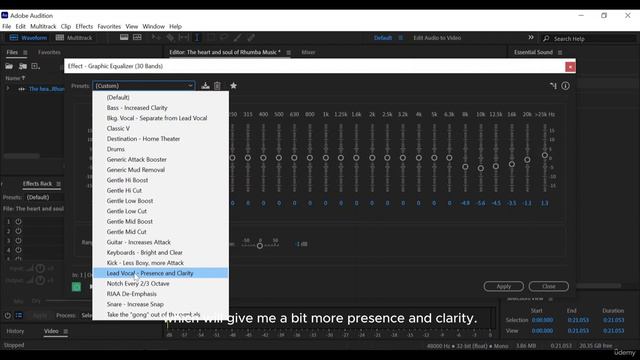Show more workspaces with the double chevron
The image size is (640, 360).
coord(531,38)
